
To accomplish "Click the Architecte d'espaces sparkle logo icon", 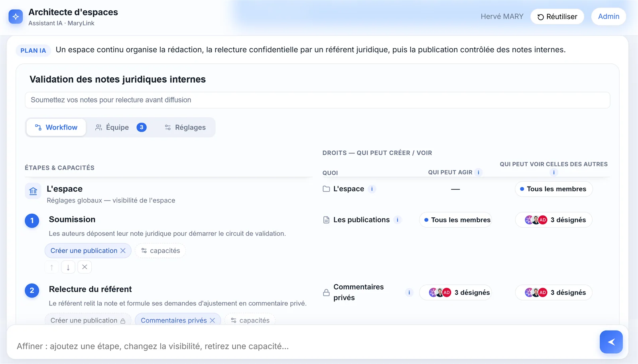I will 16,17.
